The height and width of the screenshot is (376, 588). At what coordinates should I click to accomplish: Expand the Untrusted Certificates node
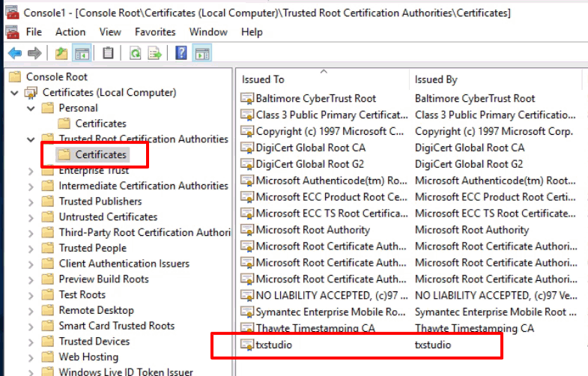point(31,217)
